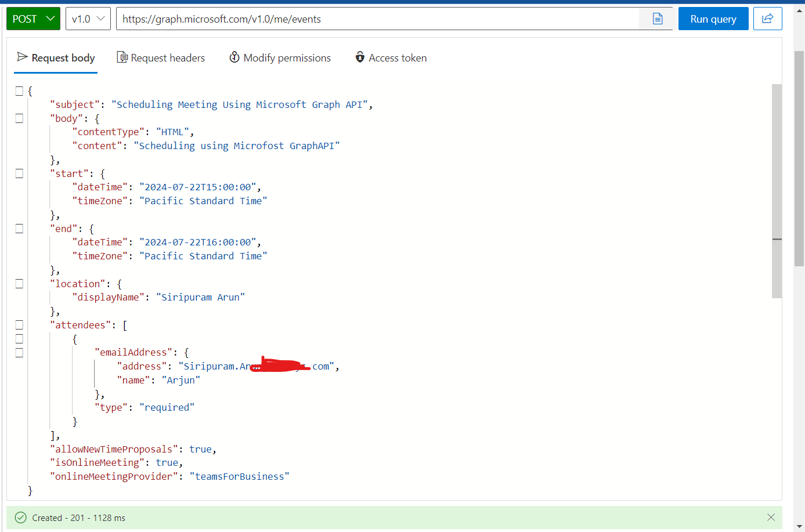Click the Modify permissions key icon

[234, 57]
